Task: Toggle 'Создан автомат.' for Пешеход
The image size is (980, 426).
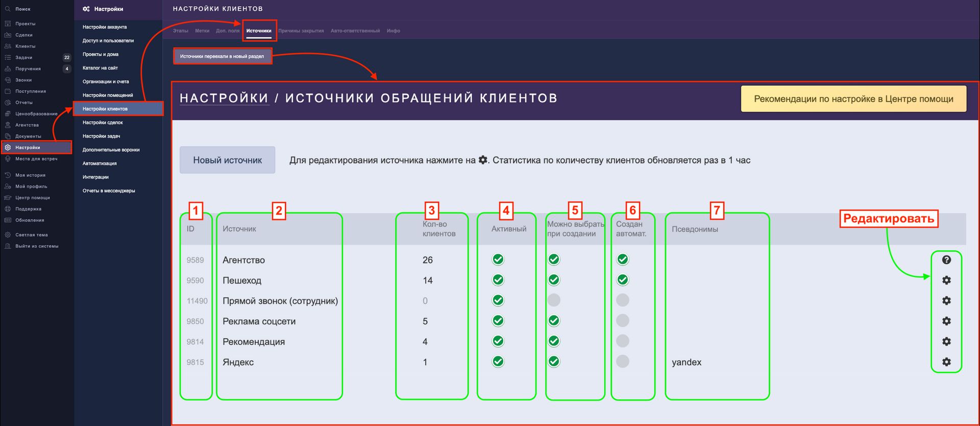Action: (x=623, y=280)
